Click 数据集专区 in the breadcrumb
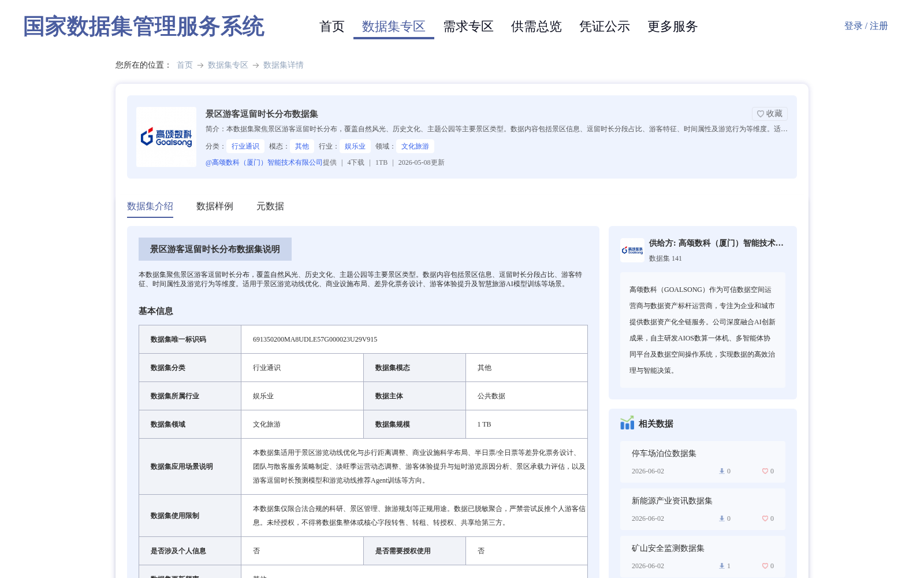The width and height of the screenshot is (924, 578). (228, 65)
